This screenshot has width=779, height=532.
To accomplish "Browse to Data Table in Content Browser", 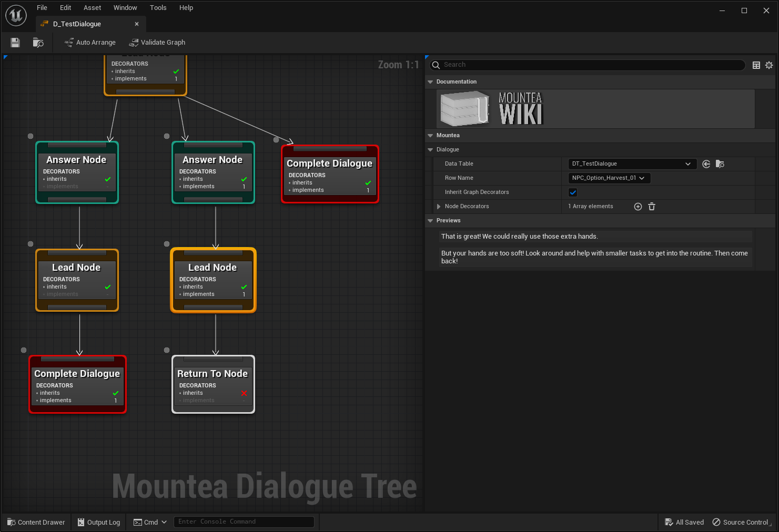I will 720,164.
